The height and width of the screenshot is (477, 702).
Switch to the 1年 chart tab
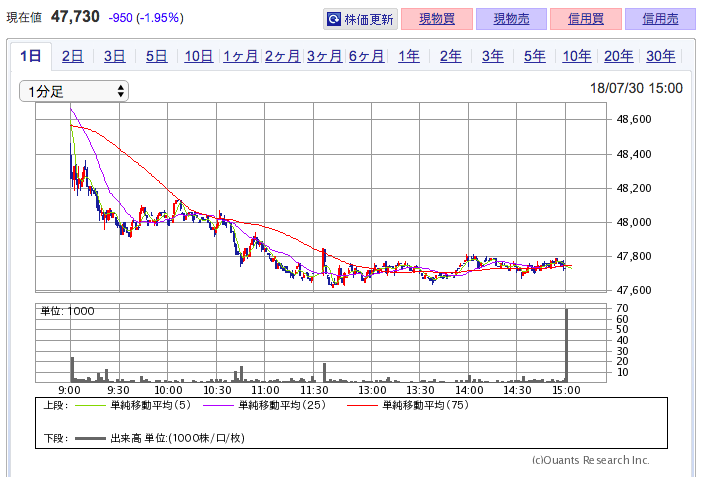[409, 56]
